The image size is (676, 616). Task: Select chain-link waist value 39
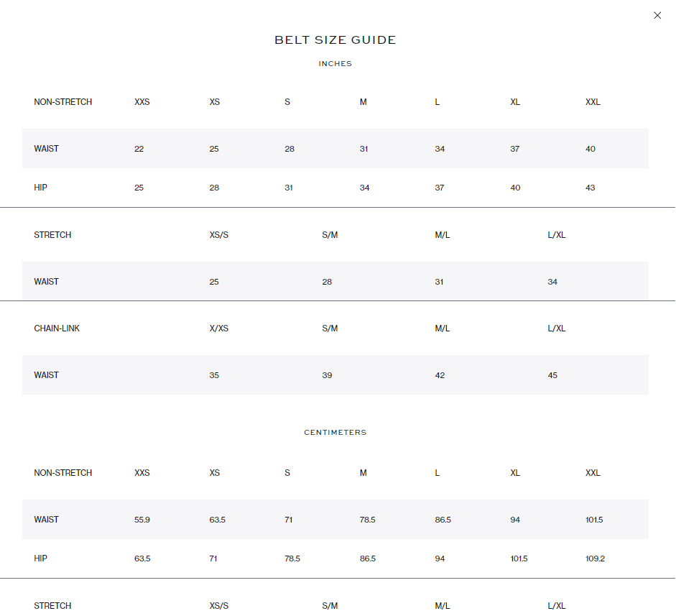(327, 375)
